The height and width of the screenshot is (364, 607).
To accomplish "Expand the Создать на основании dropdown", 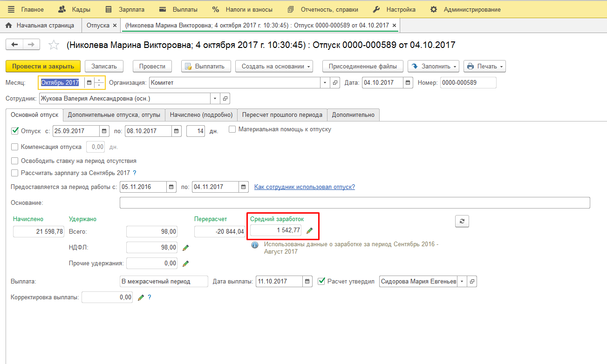I will coord(273,67).
